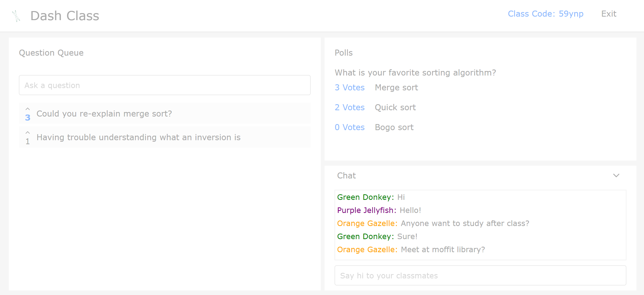Click the Dash Class logo icon
The width and height of the screenshot is (644, 295).
[x=16, y=16]
